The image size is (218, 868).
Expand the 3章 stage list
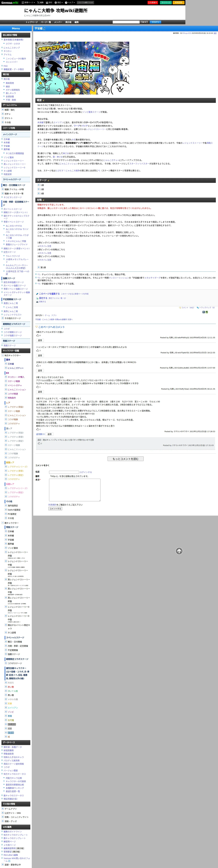click(39, 193)
